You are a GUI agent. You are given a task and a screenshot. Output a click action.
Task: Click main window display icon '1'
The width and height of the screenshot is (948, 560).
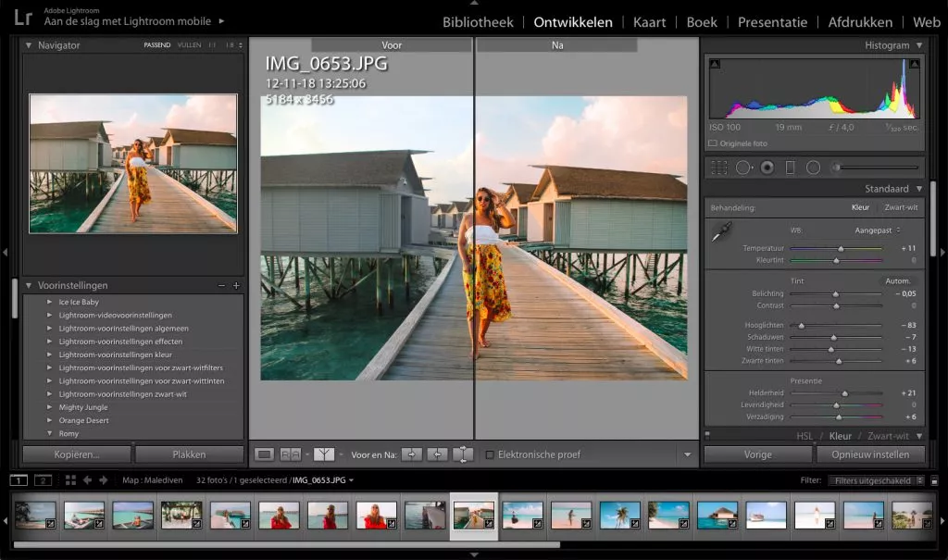(x=19, y=480)
